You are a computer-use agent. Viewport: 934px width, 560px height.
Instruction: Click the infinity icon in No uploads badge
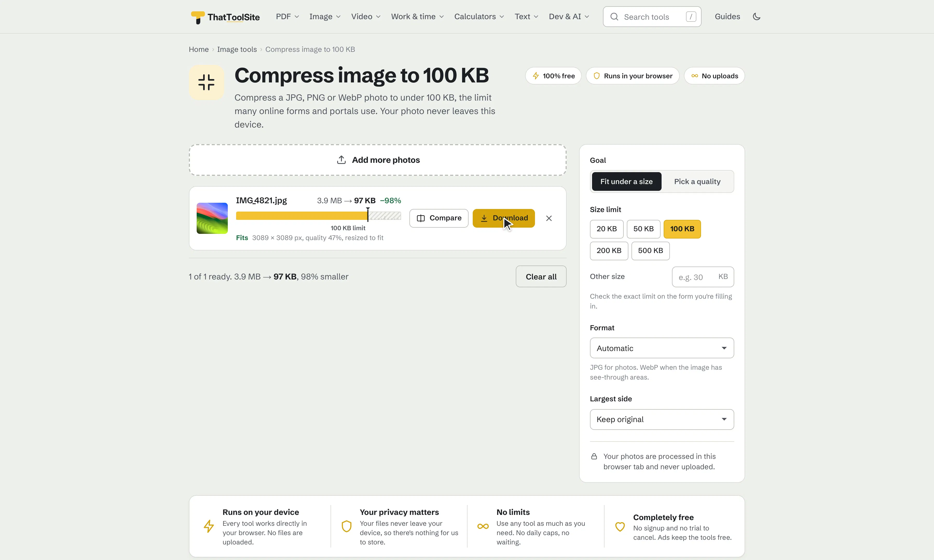click(x=695, y=76)
